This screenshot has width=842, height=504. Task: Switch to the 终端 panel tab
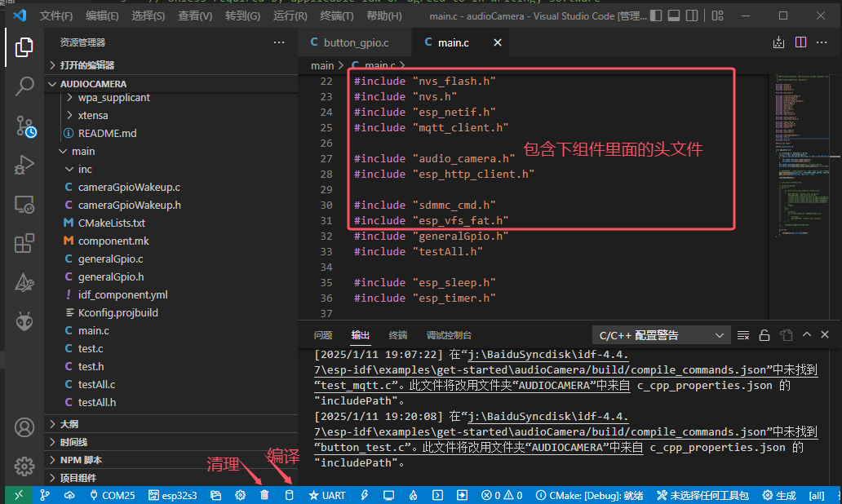click(398, 335)
